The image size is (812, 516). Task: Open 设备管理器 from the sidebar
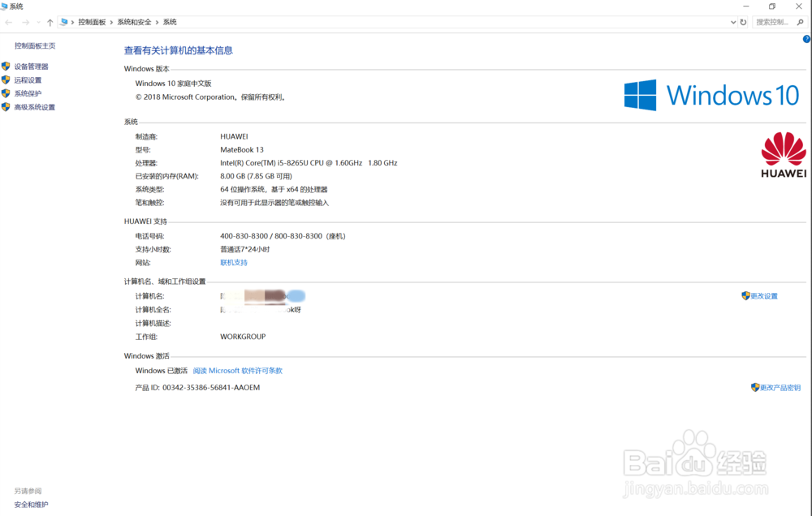[x=31, y=67]
